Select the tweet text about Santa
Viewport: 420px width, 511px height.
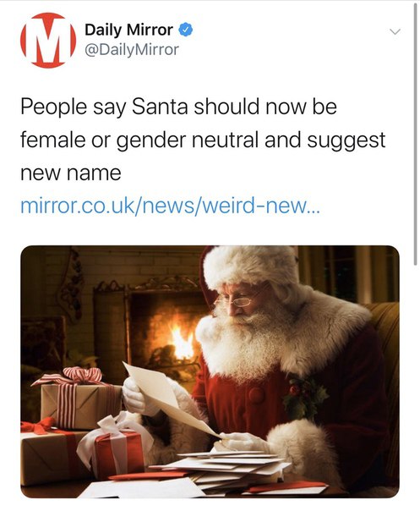click(203, 140)
